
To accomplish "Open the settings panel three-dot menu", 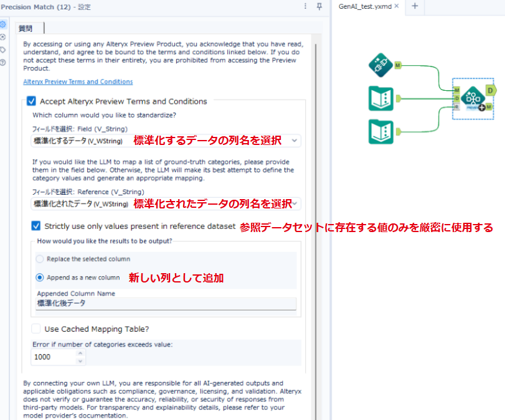I will tap(305, 6).
